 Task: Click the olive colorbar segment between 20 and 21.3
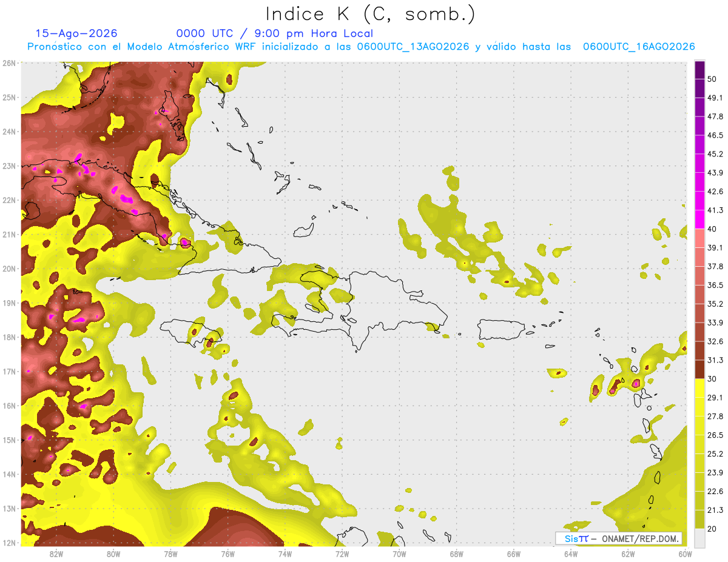(699, 519)
